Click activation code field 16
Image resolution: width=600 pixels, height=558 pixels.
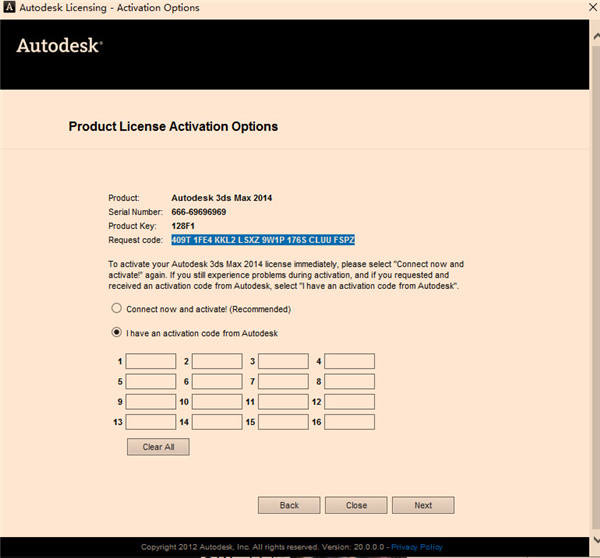point(349,422)
